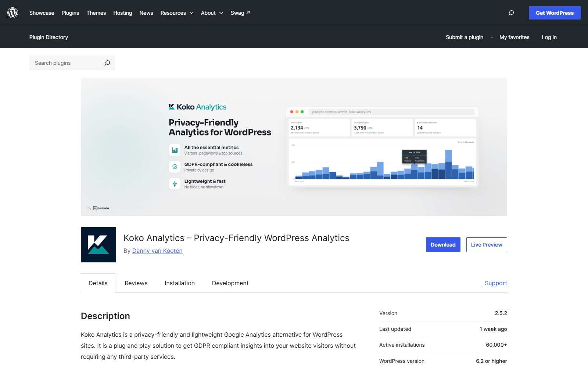Open the Showcase menu item

pyautogui.click(x=42, y=13)
